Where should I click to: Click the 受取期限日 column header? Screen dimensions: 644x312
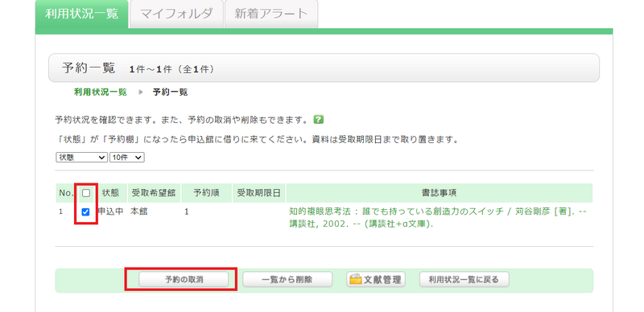[258, 193]
